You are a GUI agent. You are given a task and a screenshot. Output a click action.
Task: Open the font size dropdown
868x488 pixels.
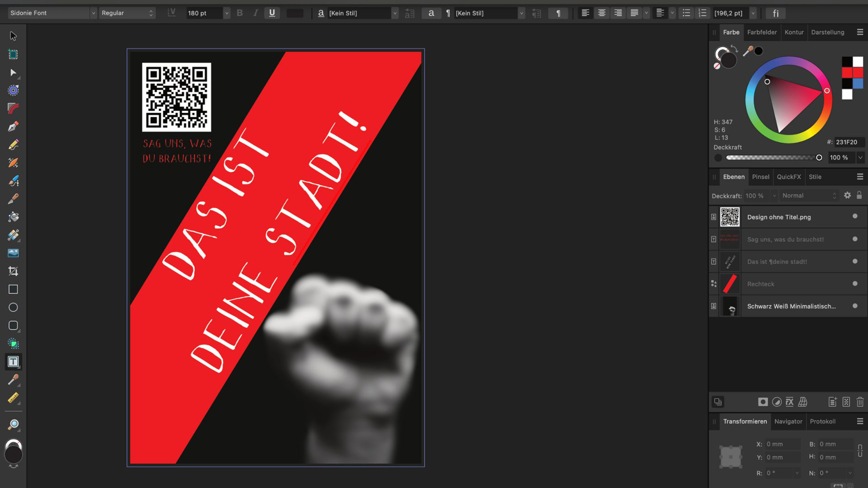[x=226, y=13]
